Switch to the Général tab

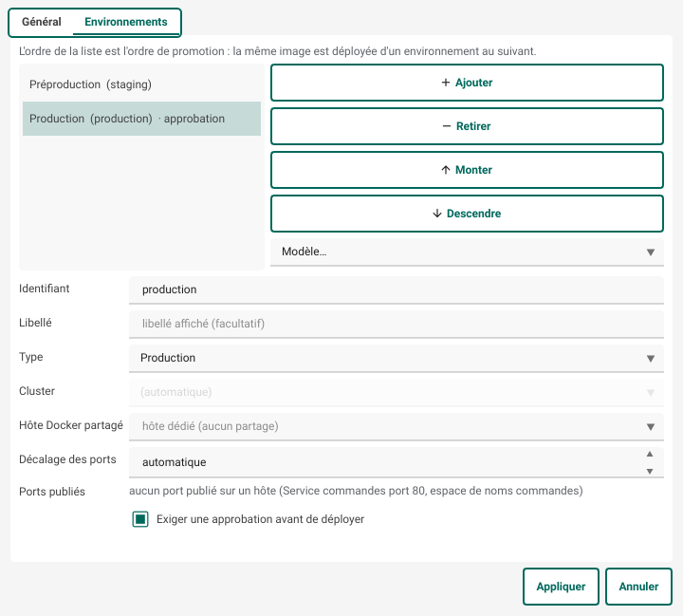pyautogui.click(x=42, y=22)
